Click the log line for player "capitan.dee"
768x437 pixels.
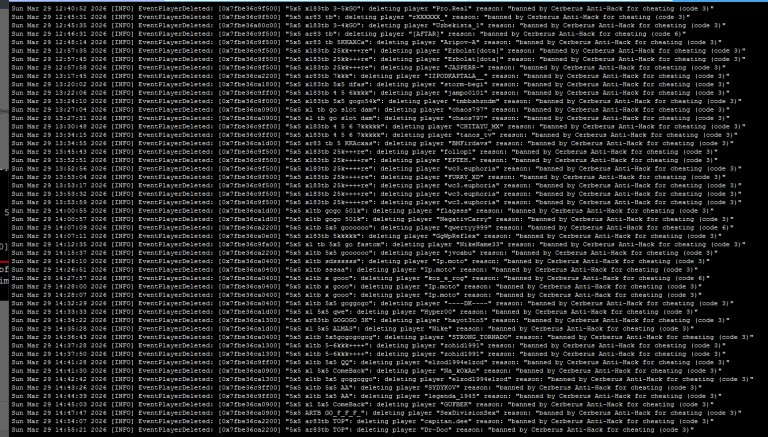[362, 421]
